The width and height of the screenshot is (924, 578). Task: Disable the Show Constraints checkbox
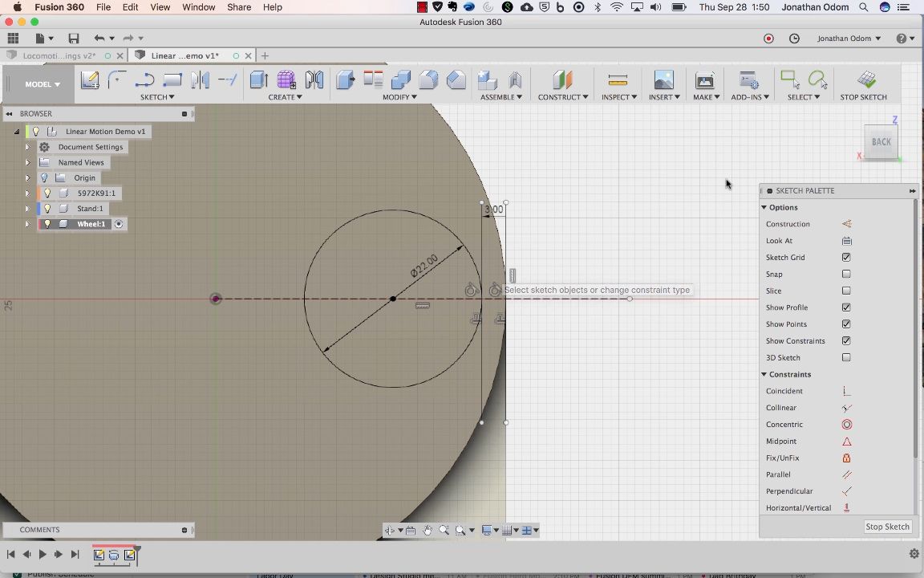[846, 341]
